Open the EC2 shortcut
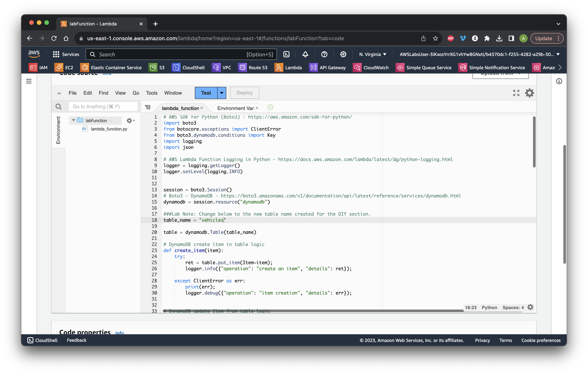This screenshot has width=588, height=374. 64,68
